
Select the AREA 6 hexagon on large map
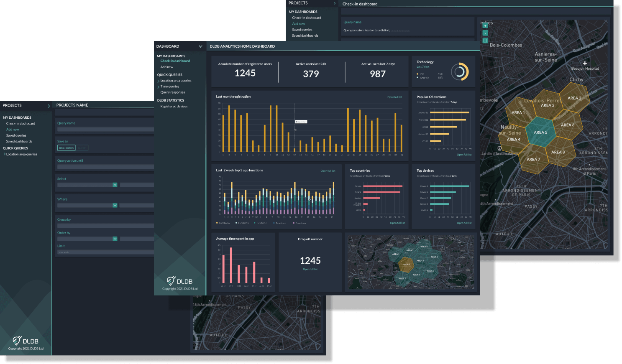tap(568, 125)
